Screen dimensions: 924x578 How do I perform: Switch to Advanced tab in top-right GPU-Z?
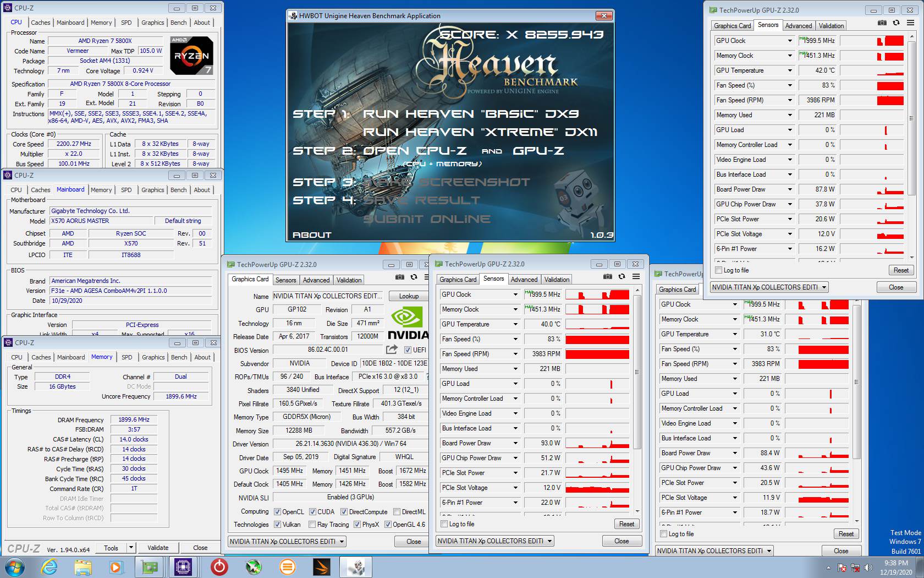pyautogui.click(x=799, y=26)
